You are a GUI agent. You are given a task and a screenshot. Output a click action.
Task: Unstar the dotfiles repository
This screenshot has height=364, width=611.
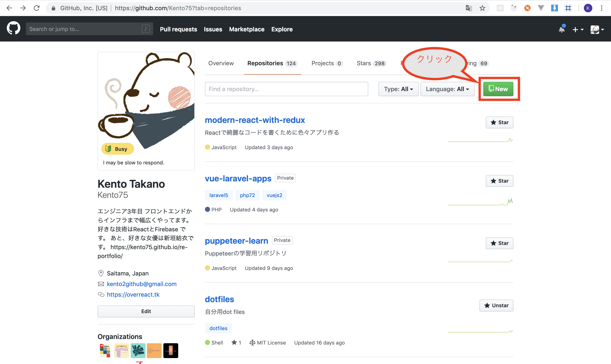point(496,305)
